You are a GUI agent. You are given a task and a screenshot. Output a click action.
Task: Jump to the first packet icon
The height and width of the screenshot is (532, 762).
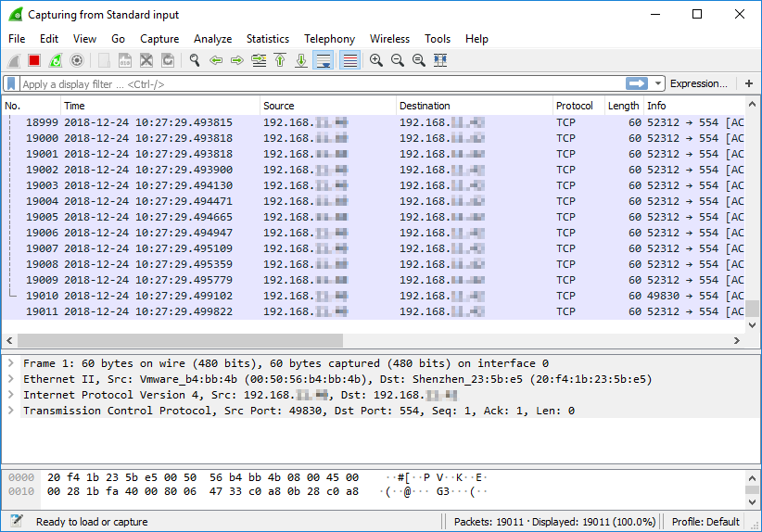pyautogui.click(x=280, y=61)
